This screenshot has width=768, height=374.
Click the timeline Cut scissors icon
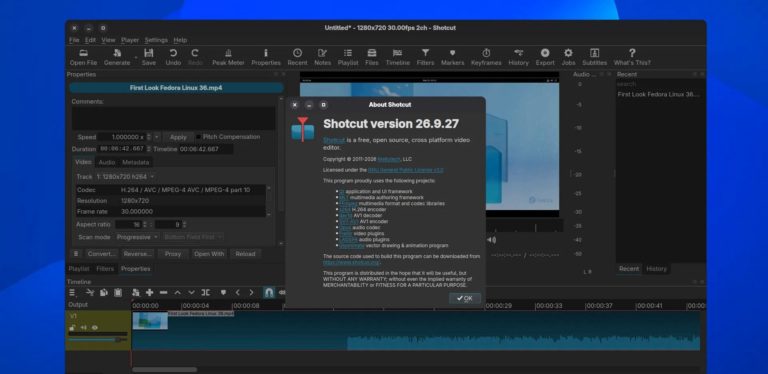coord(90,292)
